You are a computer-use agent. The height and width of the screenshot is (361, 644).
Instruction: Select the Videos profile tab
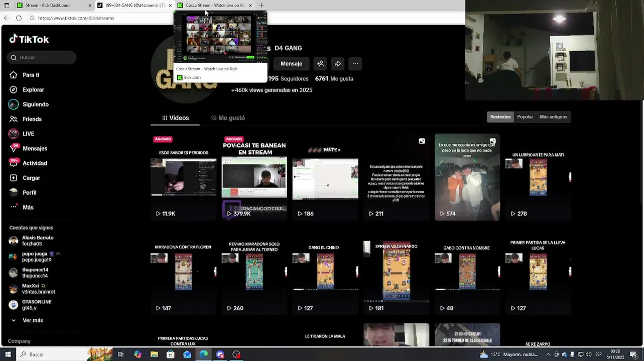pos(175,118)
